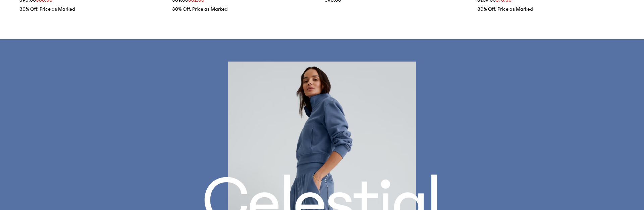Click blue banner area right of photo
Image resolution: width=644 pixels, height=210 pixels.
click(x=530, y=125)
